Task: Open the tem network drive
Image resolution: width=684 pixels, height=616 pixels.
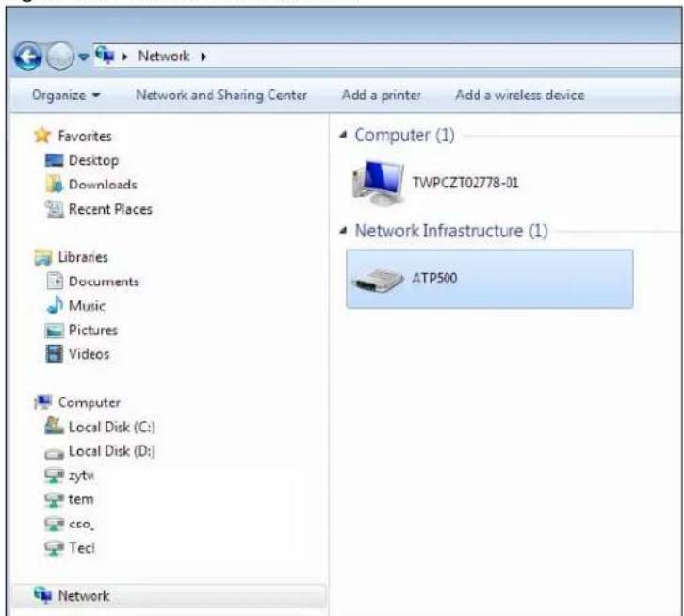Action: [x=81, y=499]
